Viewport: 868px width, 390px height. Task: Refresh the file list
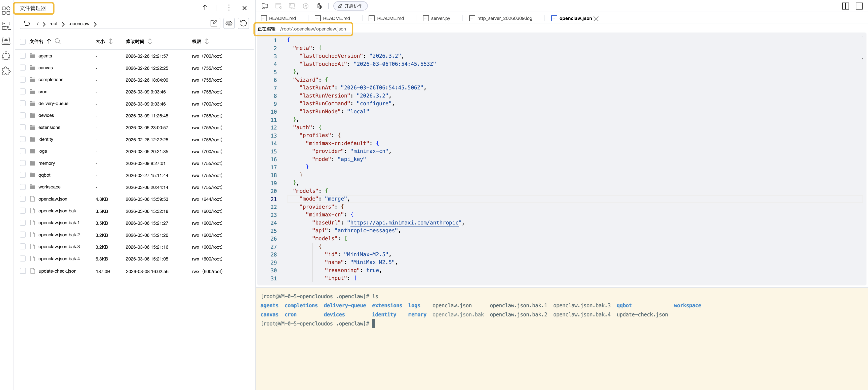pos(243,23)
